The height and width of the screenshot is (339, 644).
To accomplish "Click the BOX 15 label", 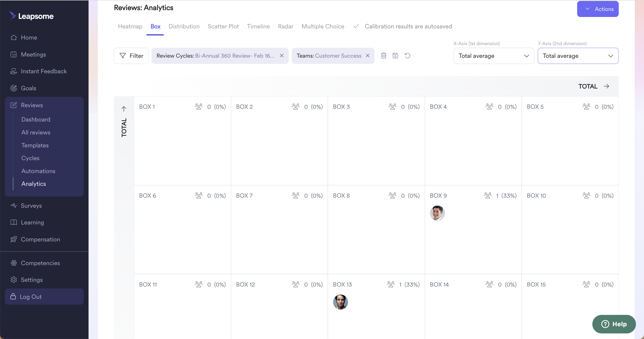I will (x=536, y=284).
